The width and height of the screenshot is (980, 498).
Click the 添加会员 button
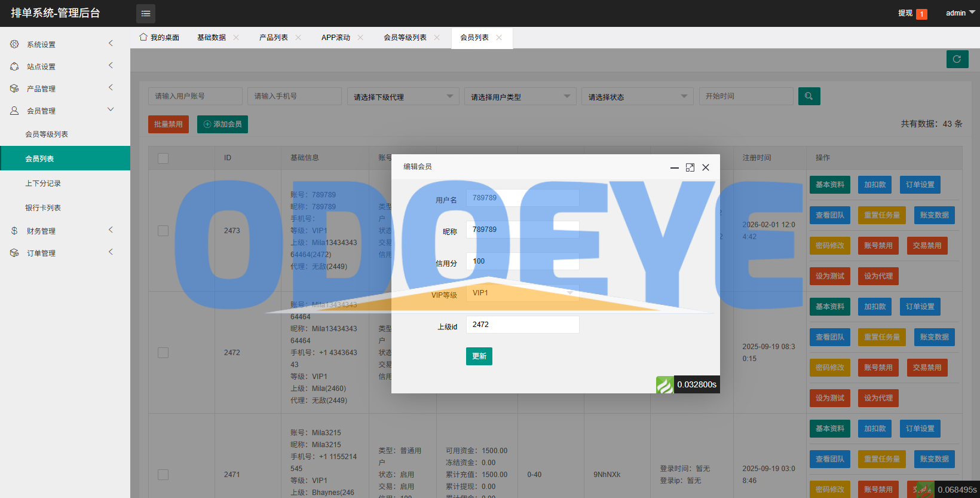[222, 124]
